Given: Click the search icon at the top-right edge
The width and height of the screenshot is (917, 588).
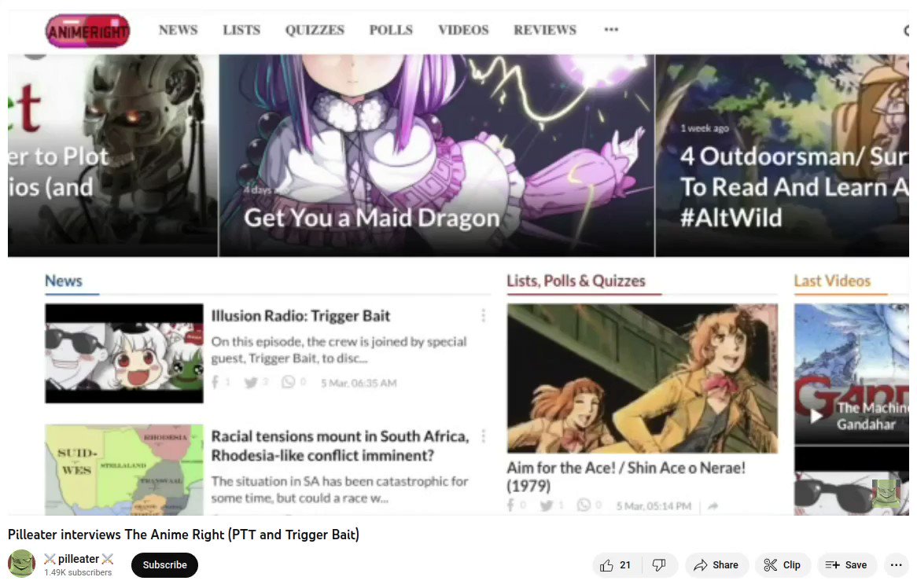Looking at the screenshot, I should click(x=908, y=31).
